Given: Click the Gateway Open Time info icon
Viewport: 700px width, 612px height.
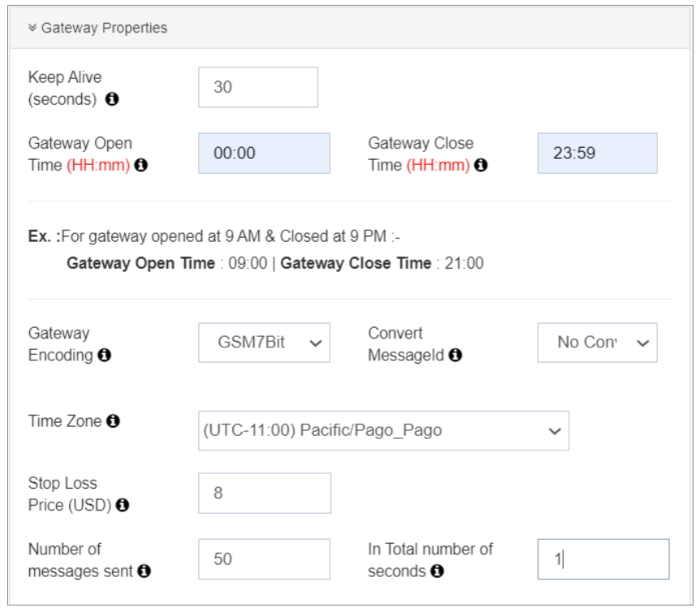Looking at the screenshot, I should coord(141,166).
